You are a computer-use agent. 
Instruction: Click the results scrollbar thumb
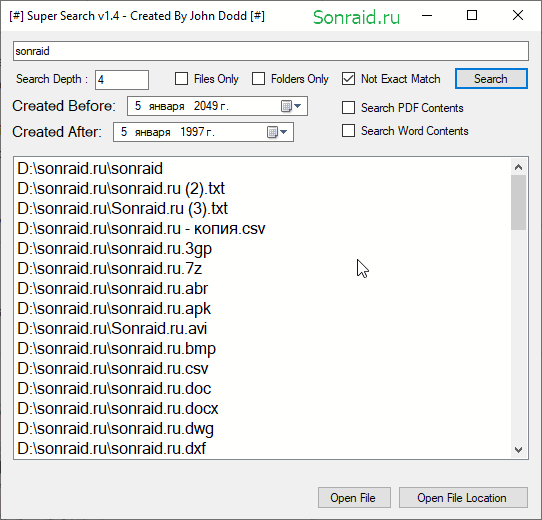tap(518, 202)
